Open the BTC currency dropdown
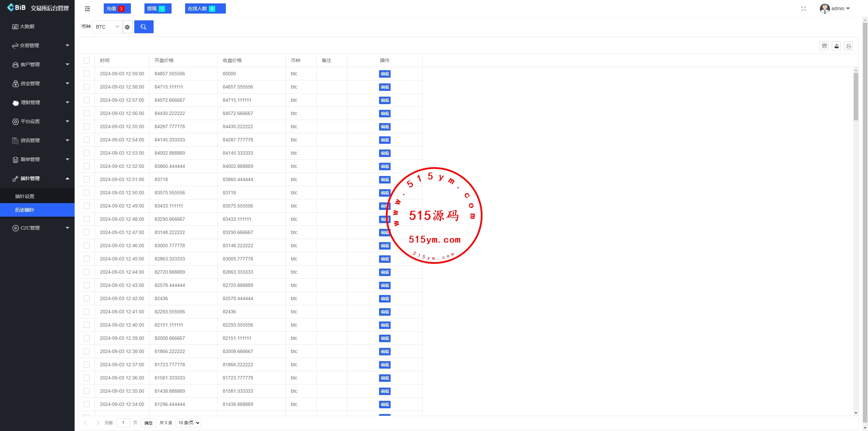868x431 pixels. click(x=107, y=27)
